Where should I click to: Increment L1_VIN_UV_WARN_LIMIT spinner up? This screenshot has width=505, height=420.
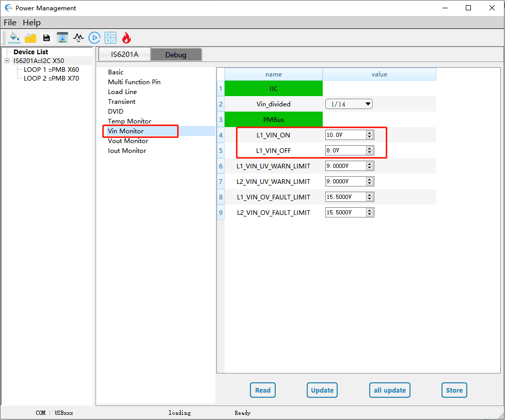[x=369, y=164]
